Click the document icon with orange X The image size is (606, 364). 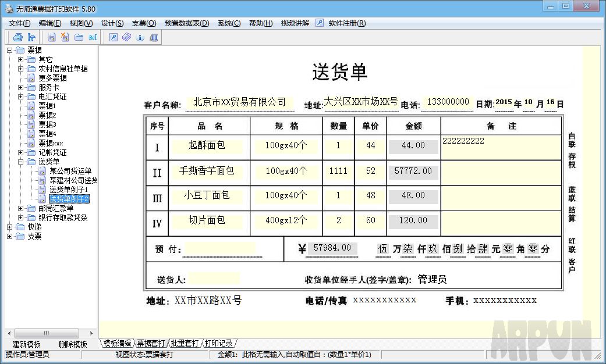coord(65,38)
